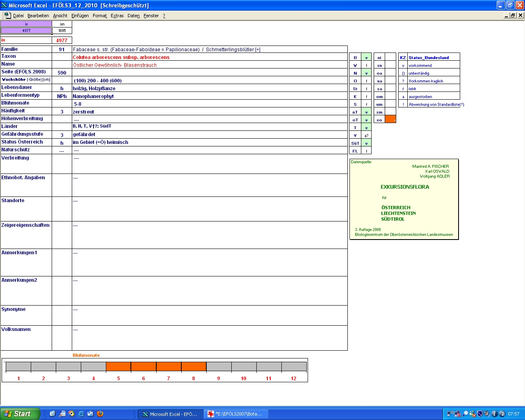Select the gefährdet status cell
525x420 pixels.
(x=210, y=134)
